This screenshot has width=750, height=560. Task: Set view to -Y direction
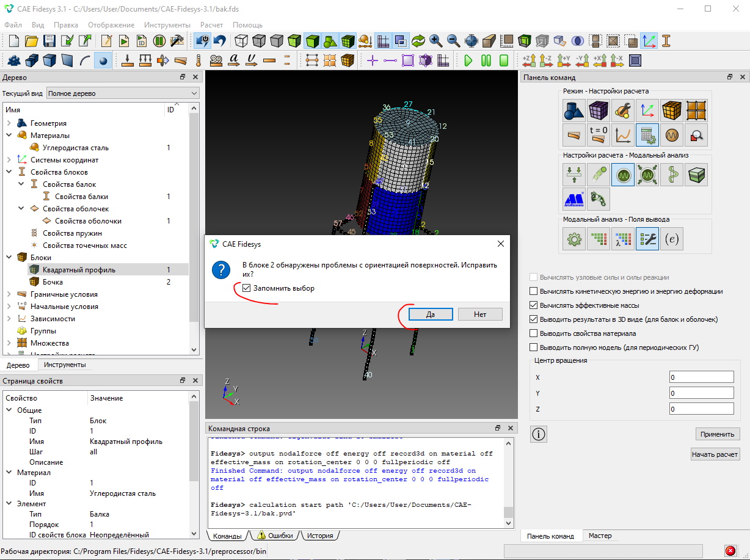(x=582, y=60)
